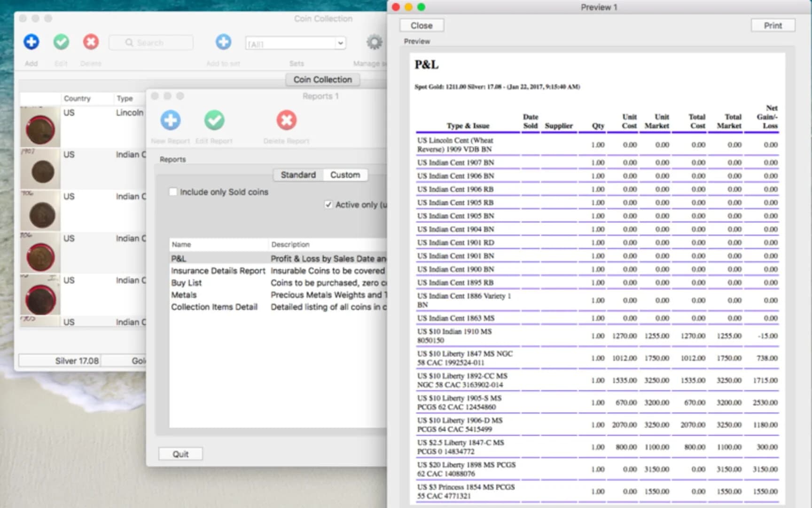Select the Metals report
This screenshot has height=508, width=812.
tap(184, 295)
